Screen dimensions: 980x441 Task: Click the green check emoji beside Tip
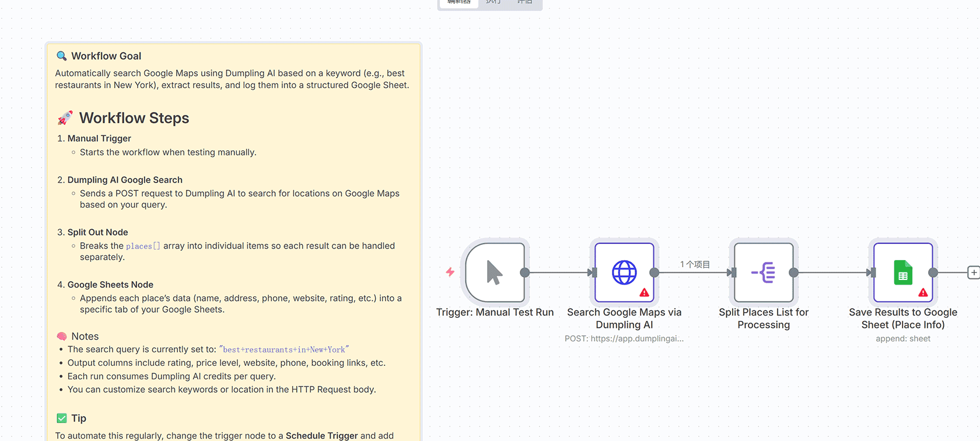point(62,418)
